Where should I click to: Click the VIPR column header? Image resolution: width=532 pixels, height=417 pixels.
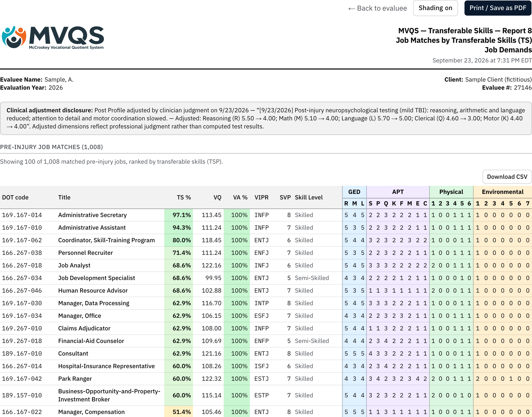coord(261,197)
